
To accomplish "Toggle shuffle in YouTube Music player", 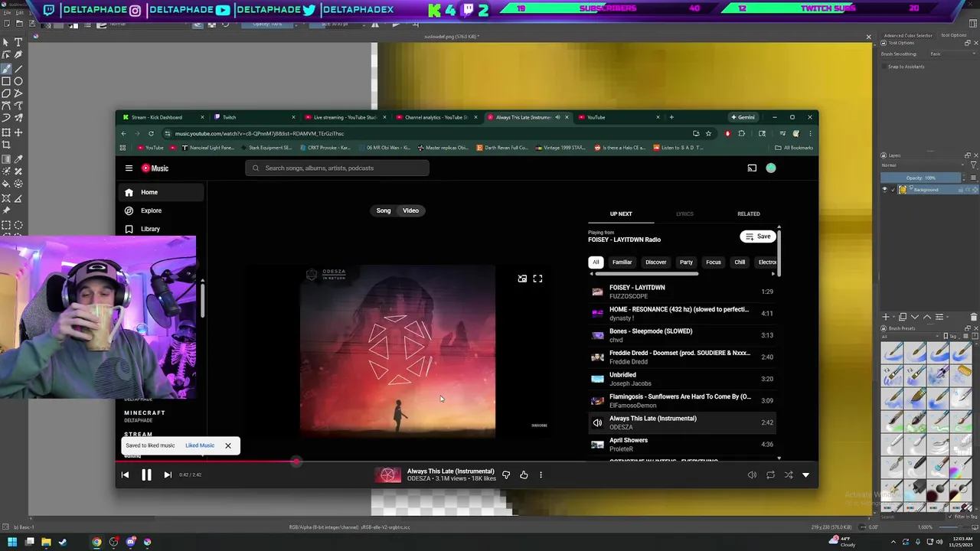I will point(789,475).
